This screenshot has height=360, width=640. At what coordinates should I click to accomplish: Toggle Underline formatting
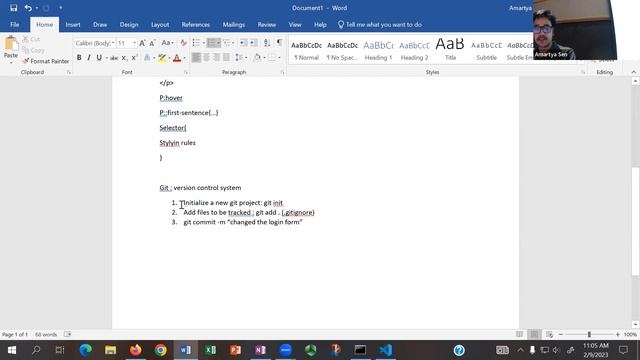(99, 58)
